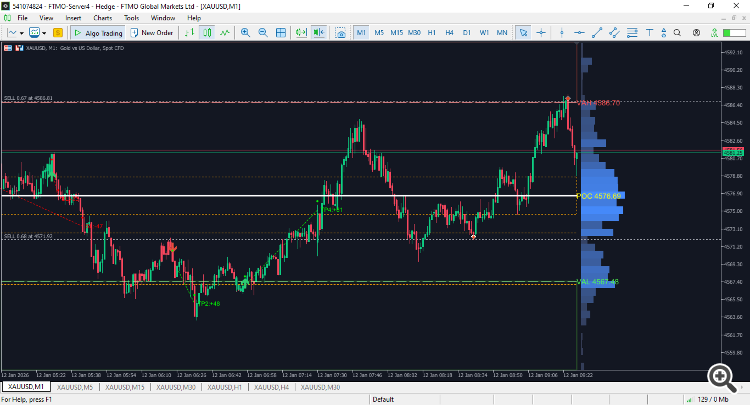Open the search magnifier in toolbar

(677, 33)
